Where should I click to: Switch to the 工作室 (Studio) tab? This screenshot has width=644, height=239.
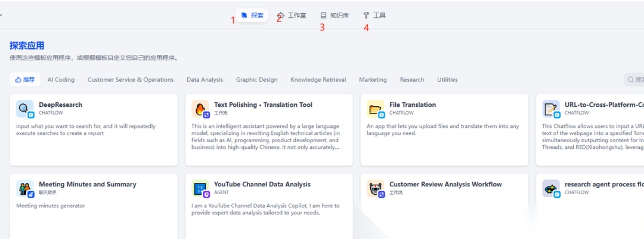coord(292,16)
